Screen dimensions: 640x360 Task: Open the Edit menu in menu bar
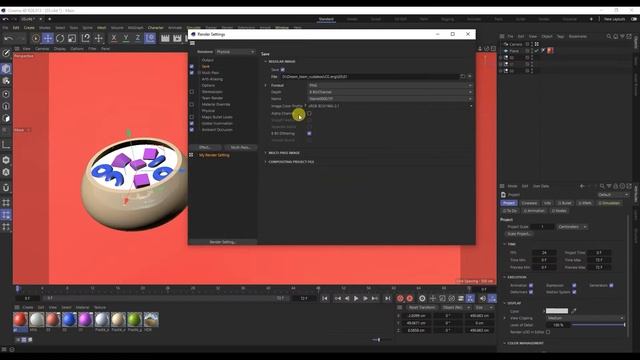(x=16, y=28)
